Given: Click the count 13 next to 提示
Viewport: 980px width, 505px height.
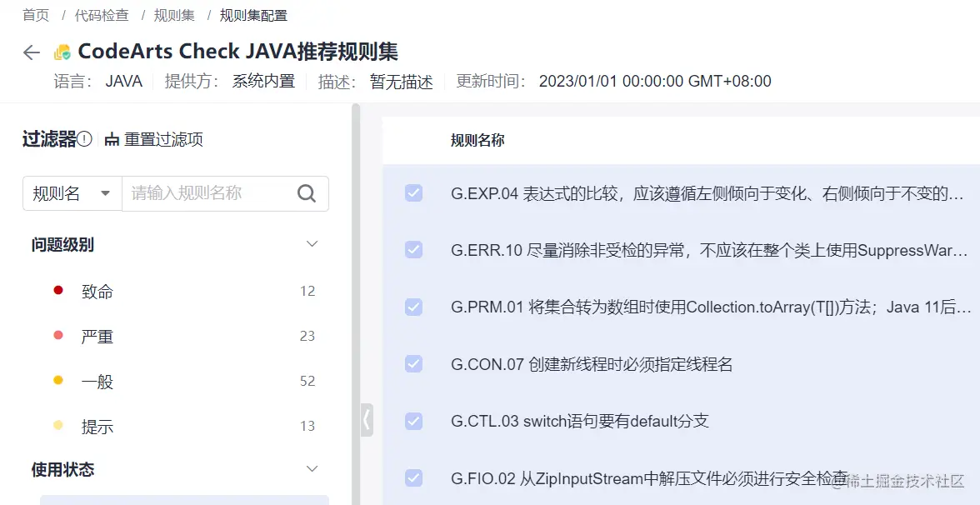Looking at the screenshot, I should [307, 427].
